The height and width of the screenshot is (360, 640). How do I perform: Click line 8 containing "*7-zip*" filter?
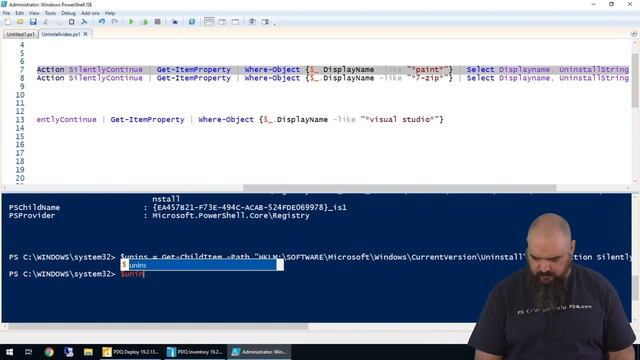coord(333,78)
